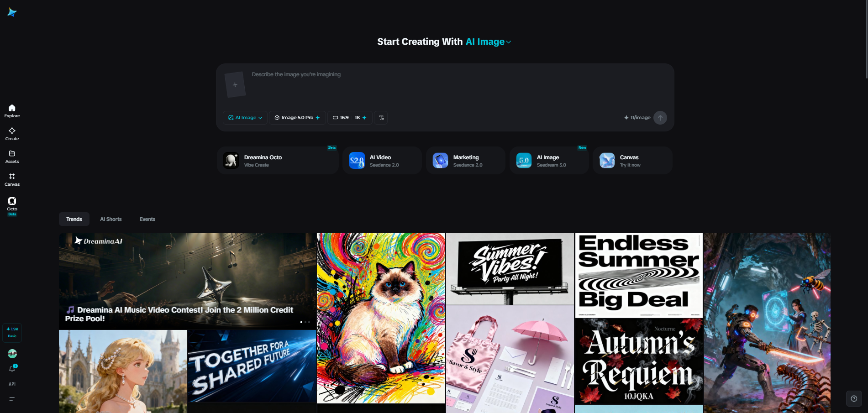Open the AI Image Seedream 5.0 card
868x413 pixels.
click(x=549, y=161)
